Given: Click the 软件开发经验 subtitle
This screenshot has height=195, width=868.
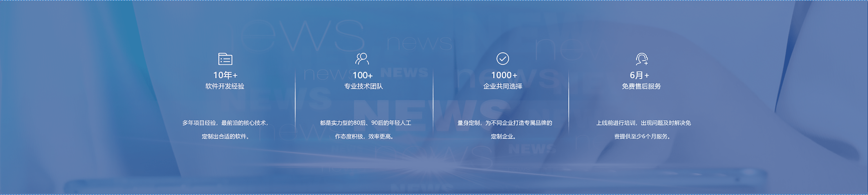Looking at the screenshot, I should (225, 86).
